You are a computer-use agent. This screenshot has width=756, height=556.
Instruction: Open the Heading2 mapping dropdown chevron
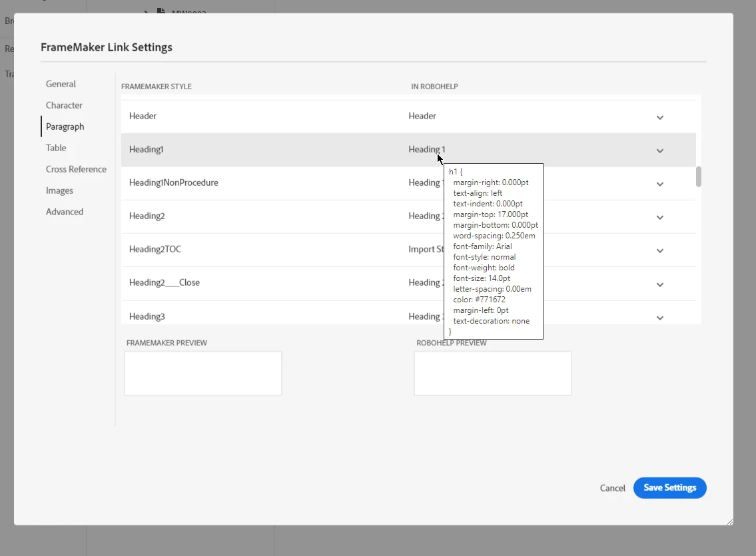tap(660, 217)
